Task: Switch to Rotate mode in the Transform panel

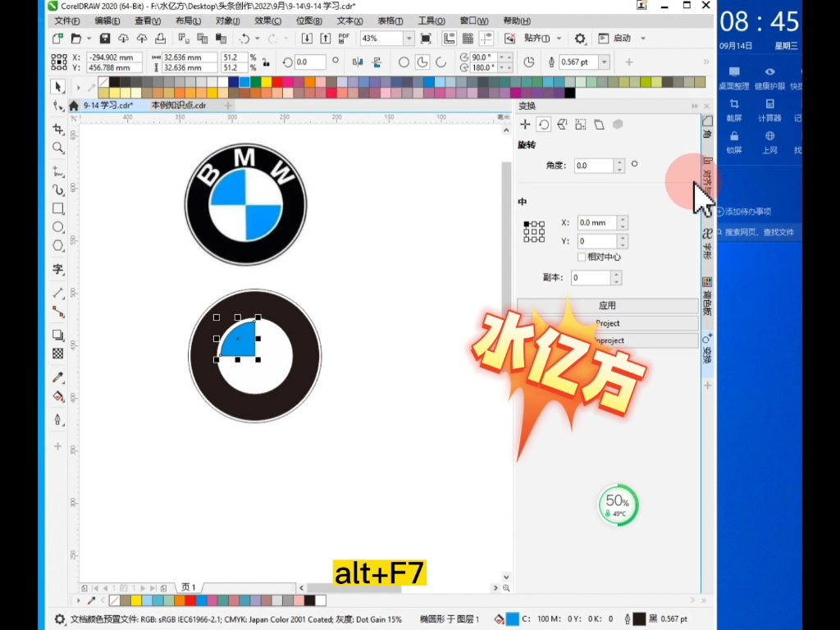Action: (x=543, y=125)
